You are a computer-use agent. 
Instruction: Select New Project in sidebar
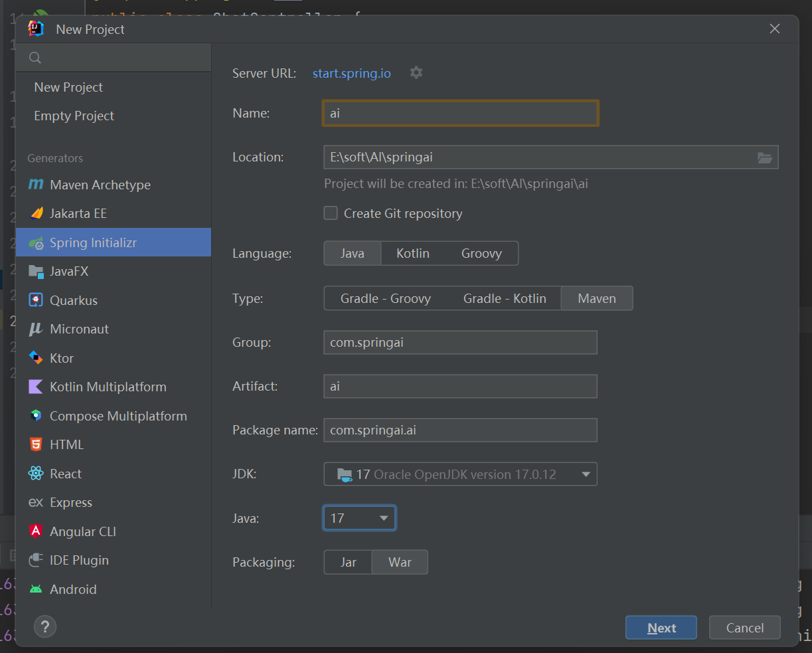point(113,87)
